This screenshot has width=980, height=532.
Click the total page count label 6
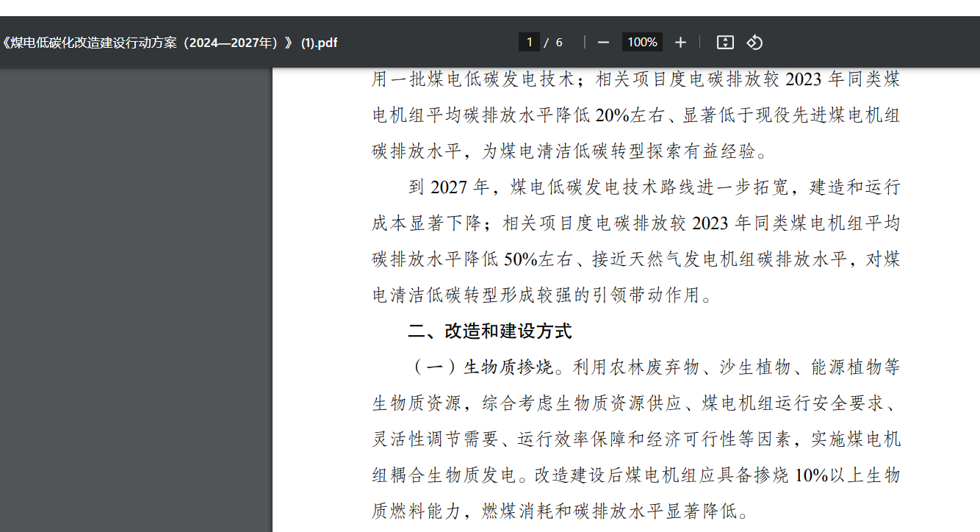(x=559, y=42)
